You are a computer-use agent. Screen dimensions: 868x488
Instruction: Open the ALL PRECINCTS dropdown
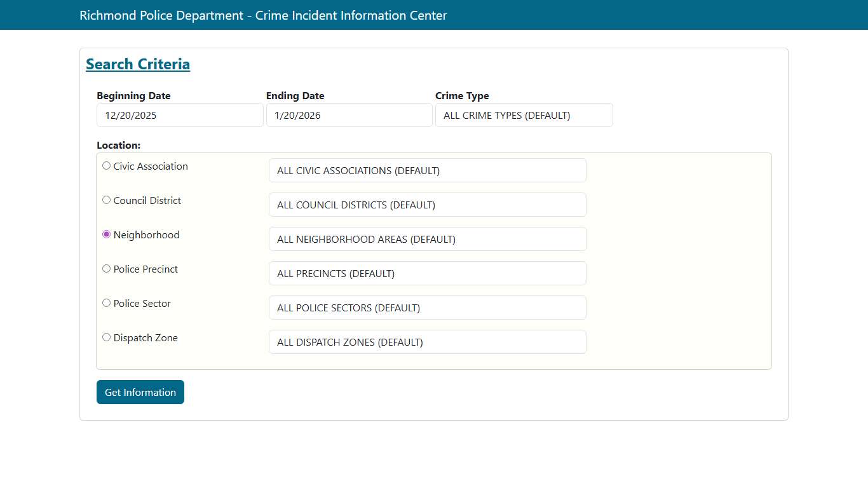[x=427, y=273]
